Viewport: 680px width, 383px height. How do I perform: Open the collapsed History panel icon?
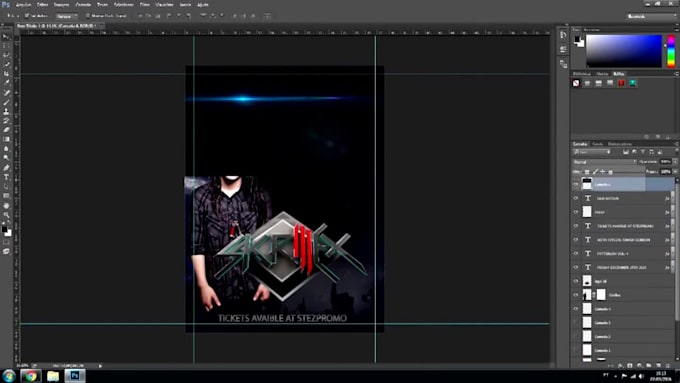coord(563,35)
